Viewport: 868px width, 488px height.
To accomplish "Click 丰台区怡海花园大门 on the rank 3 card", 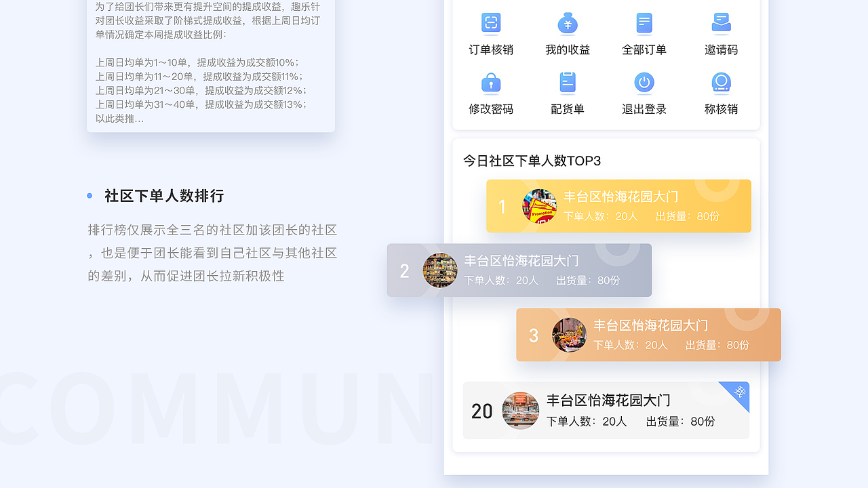I will [x=651, y=325].
